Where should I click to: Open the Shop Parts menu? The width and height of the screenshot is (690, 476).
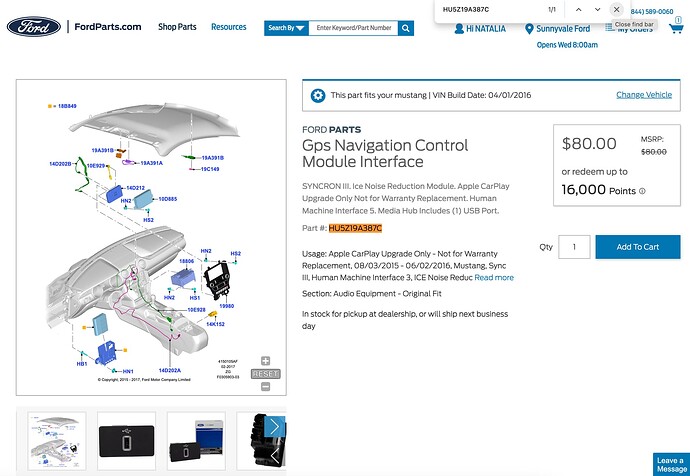click(x=177, y=27)
